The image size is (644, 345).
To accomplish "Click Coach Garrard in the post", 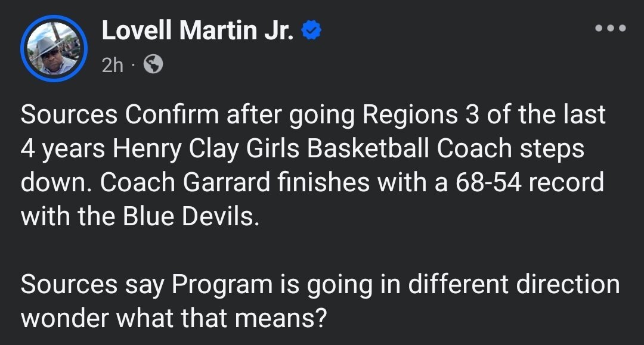I will 185,182.
